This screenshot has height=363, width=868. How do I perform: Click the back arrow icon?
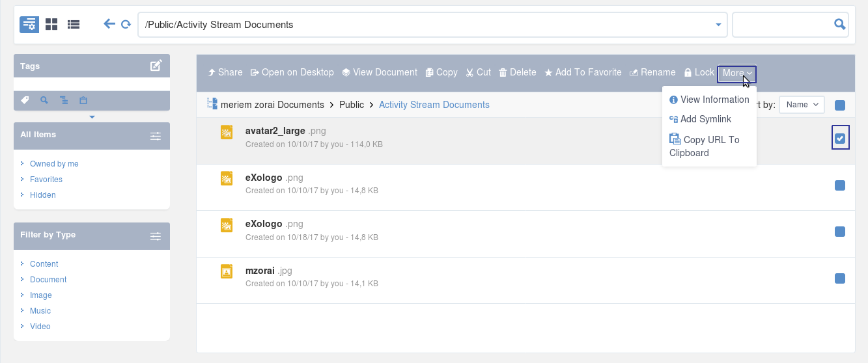click(x=109, y=24)
